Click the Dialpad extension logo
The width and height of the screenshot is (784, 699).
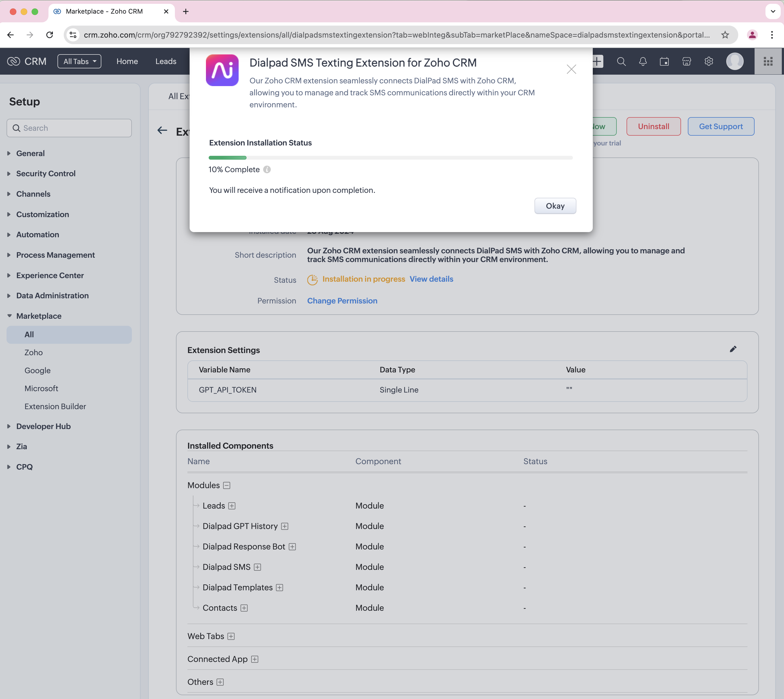222,70
